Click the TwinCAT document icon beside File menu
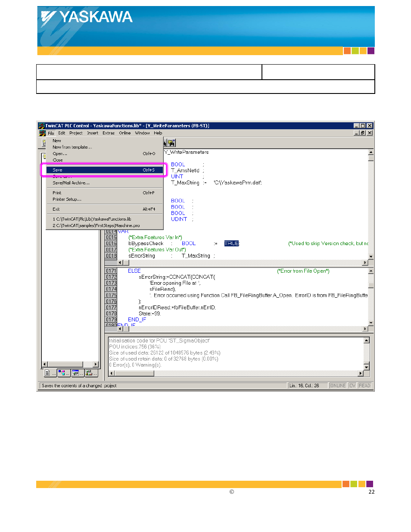Screen dimensions: 411x532 click(42, 133)
